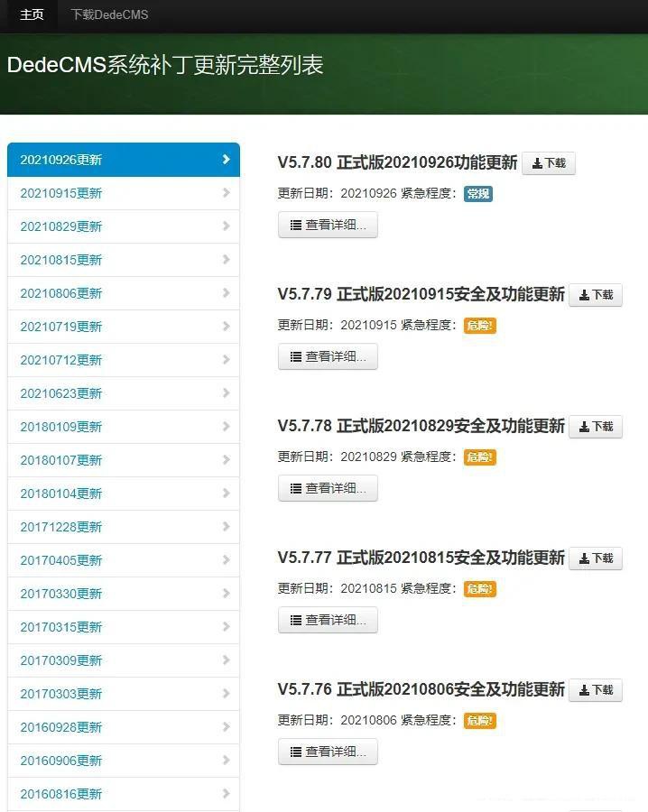Open the 20180104更新 sidebar entry
The width and height of the screenshot is (648, 812).
(124, 494)
